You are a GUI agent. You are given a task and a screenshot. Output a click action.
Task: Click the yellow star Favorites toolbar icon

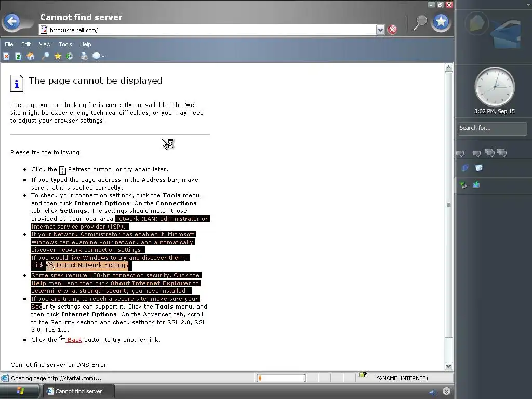pyautogui.click(x=58, y=56)
